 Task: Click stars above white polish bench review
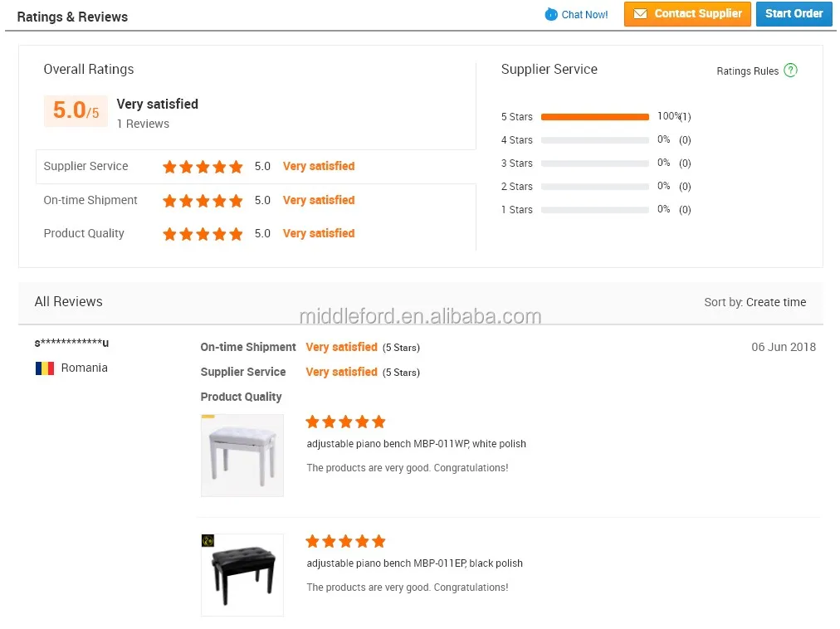coord(345,422)
